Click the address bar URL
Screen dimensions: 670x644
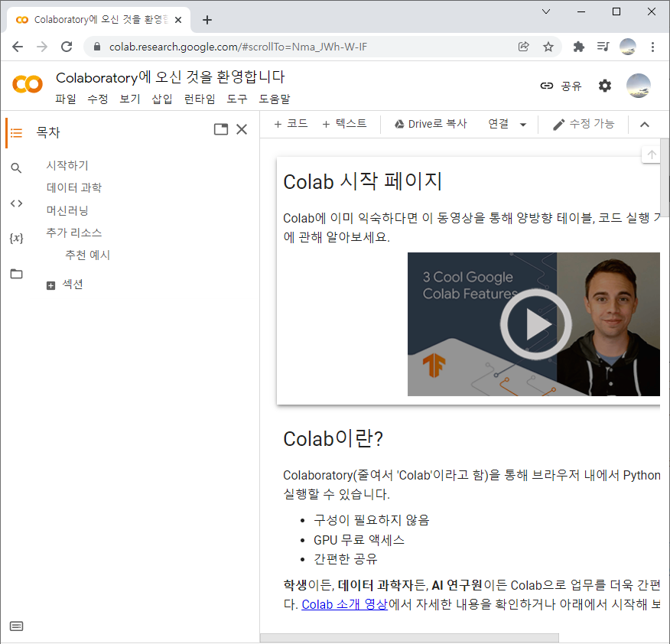pyautogui.click(x=238, y=47)
